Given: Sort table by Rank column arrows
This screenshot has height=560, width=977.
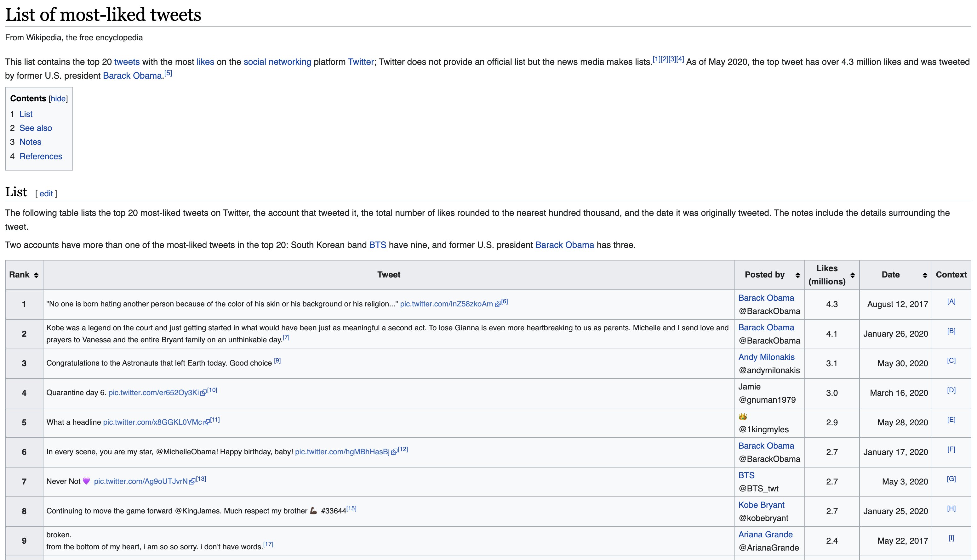Looking at the screenshot, I should 36,275.
